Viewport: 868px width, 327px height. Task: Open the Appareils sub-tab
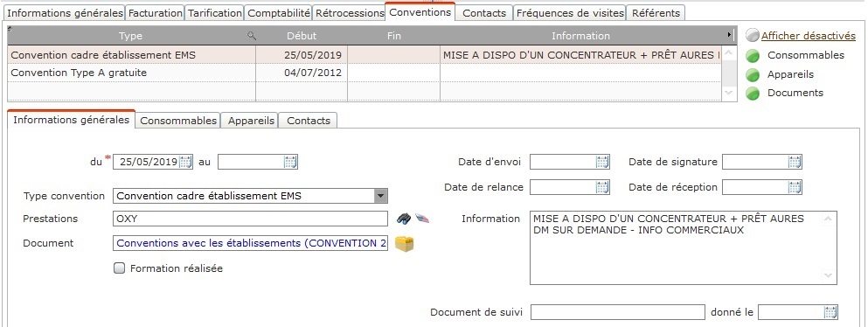click(252, 121)
